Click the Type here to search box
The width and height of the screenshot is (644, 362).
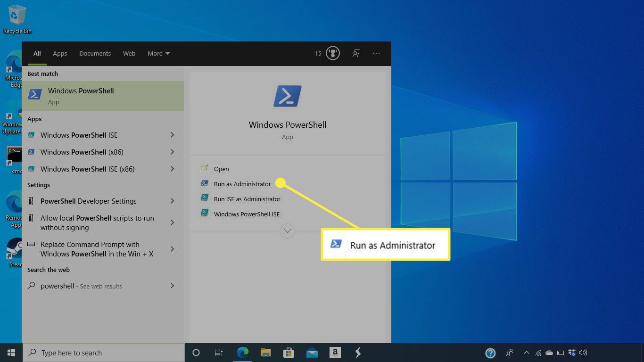(103, 353)
